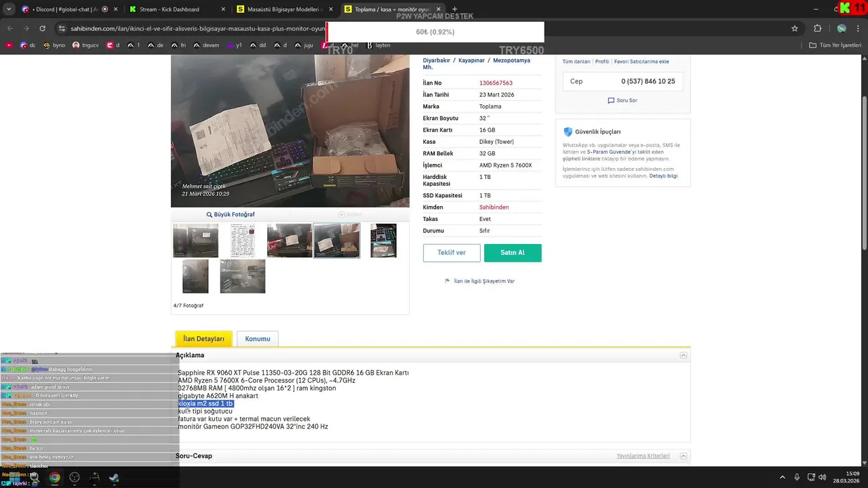This screenshot has width=868, height=488.
Task: Open the 'byno' bookmark
Action: click(54, 45)
